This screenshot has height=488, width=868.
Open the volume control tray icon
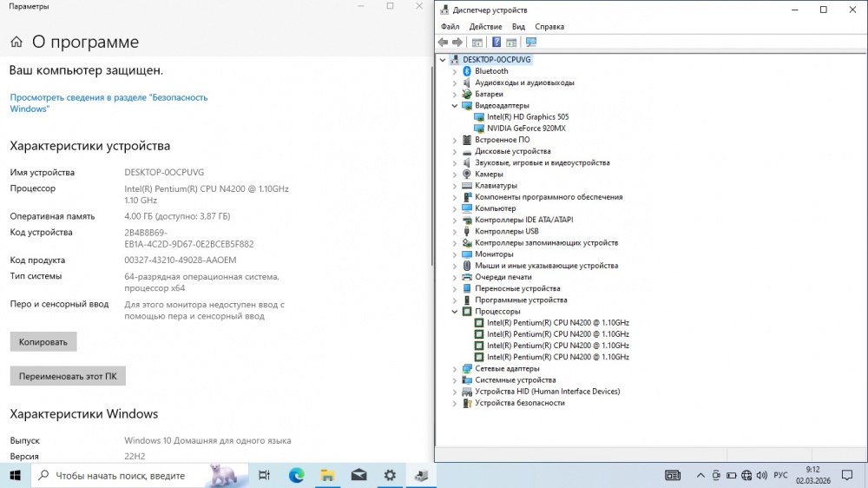762,475
